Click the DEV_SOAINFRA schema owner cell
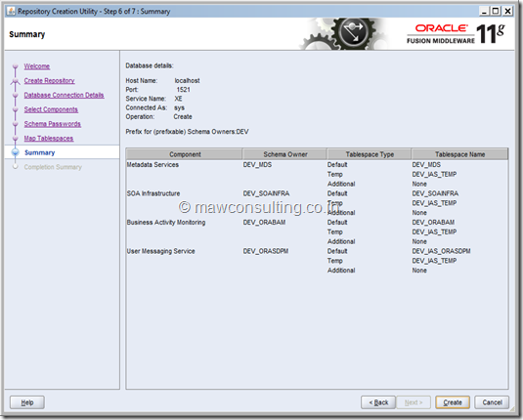 tap(266, 193)
